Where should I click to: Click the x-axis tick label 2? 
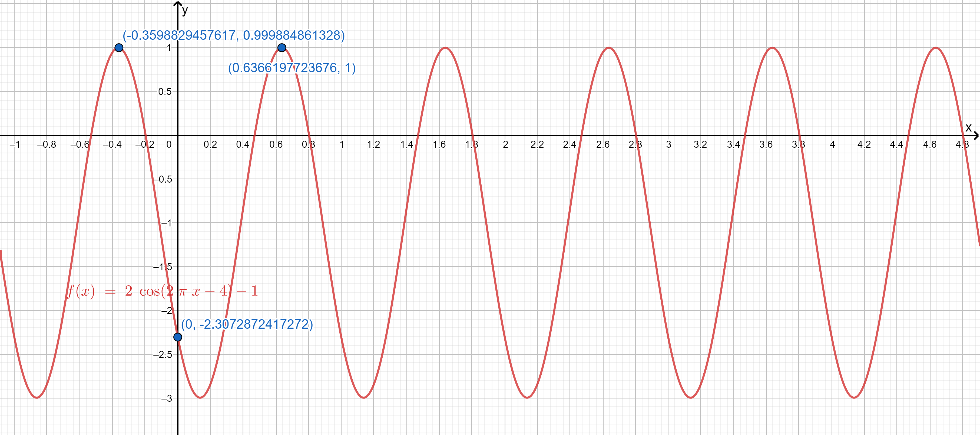505,145
